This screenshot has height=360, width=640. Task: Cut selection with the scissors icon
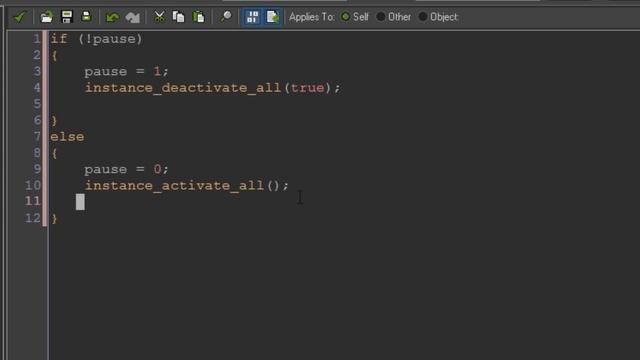(159, 17)
